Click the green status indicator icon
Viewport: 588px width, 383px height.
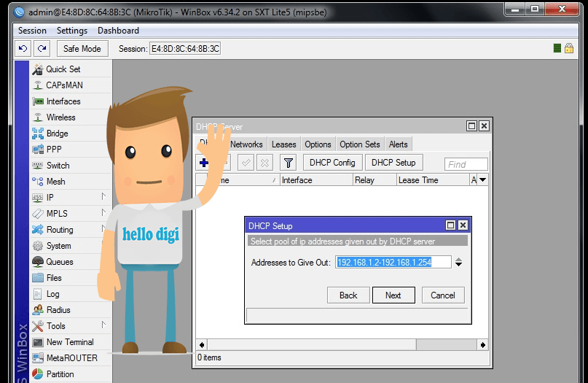(557, 48)
